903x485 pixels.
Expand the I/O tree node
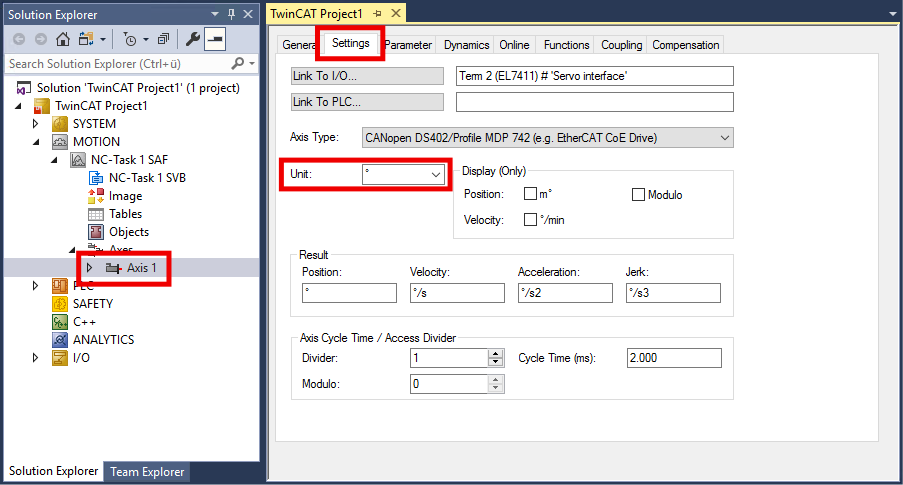(36, 358)
